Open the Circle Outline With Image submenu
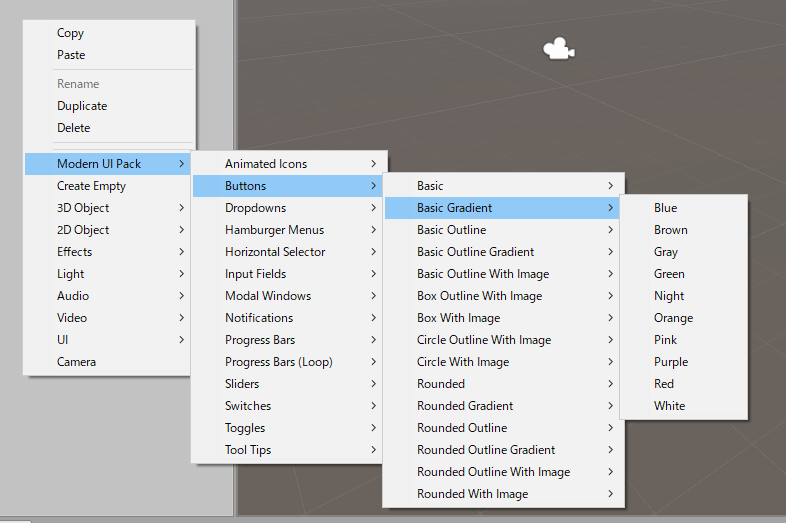This screenshot has height=523, width=786. pyautogui.click(x=503, y=340)
